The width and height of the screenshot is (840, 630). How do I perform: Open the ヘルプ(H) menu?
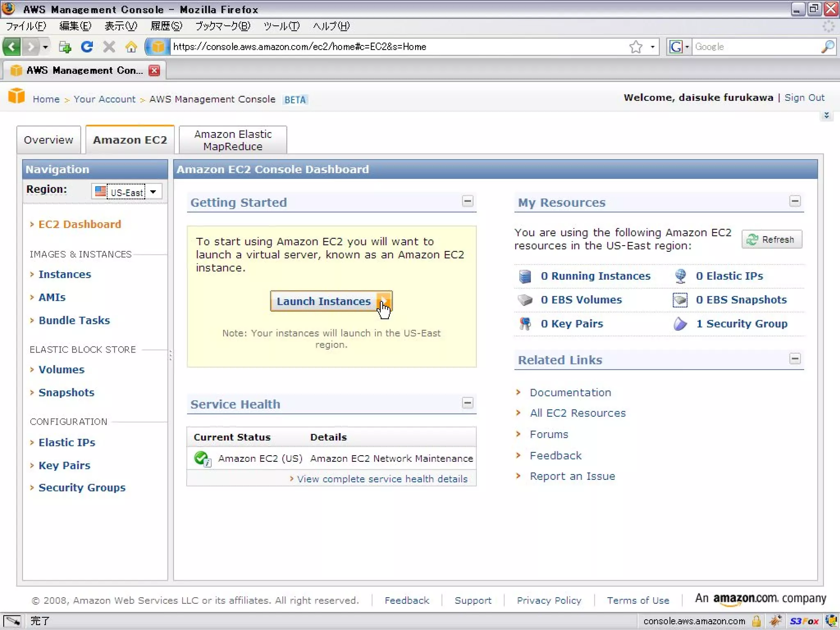click(x=331, y=26)
